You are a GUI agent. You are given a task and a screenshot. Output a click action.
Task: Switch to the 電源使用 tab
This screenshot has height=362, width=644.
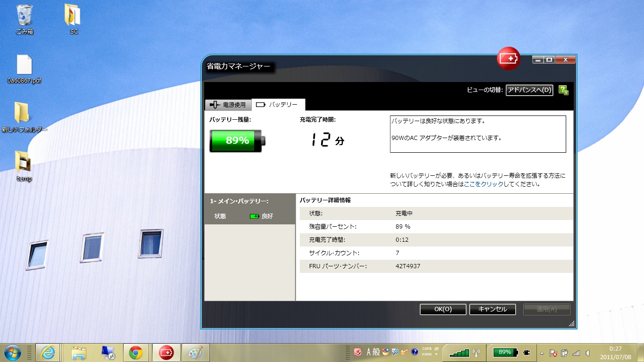pos(228,105)
